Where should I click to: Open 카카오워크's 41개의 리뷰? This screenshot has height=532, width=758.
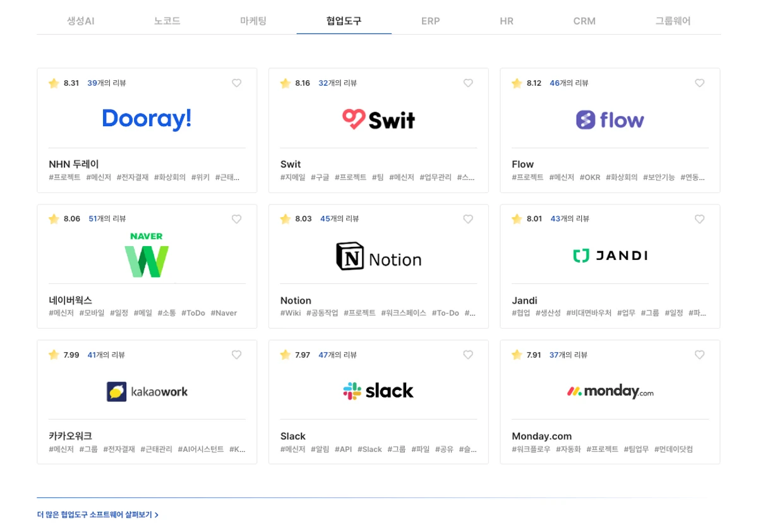tap(106, 355)
